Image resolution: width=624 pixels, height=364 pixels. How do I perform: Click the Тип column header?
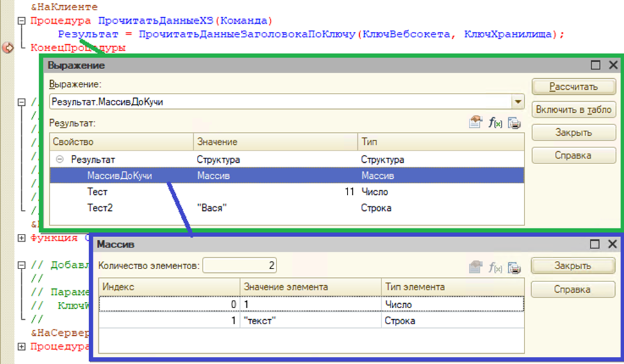pyautogui.click(x=441, y=142)
